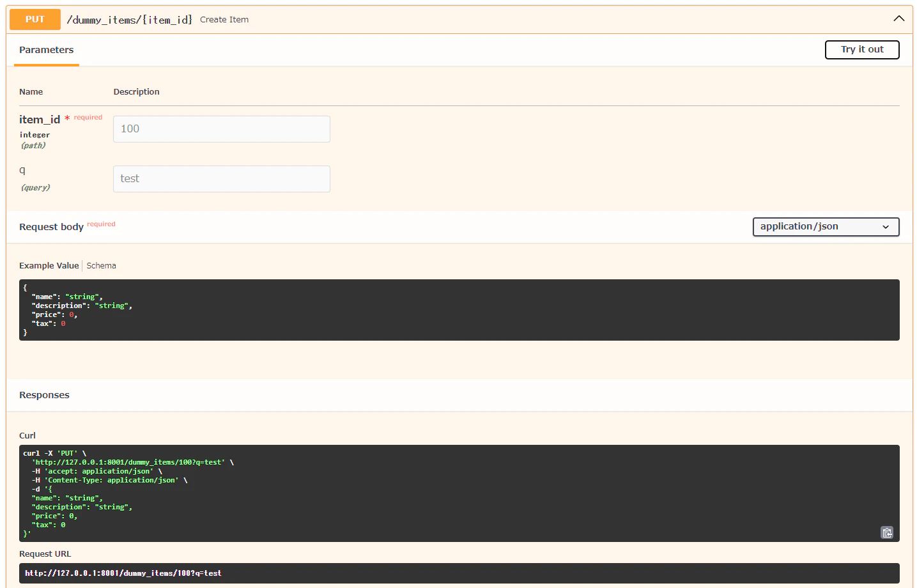Click the Responses section header

pos(44,395)
